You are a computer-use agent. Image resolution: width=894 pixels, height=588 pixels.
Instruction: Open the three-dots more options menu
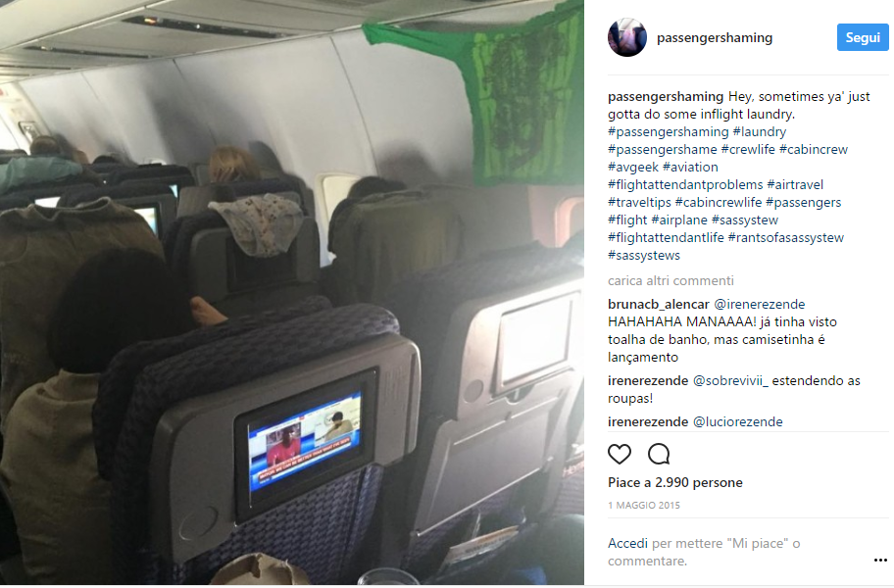pyautogui.click(x=880, y=561)
